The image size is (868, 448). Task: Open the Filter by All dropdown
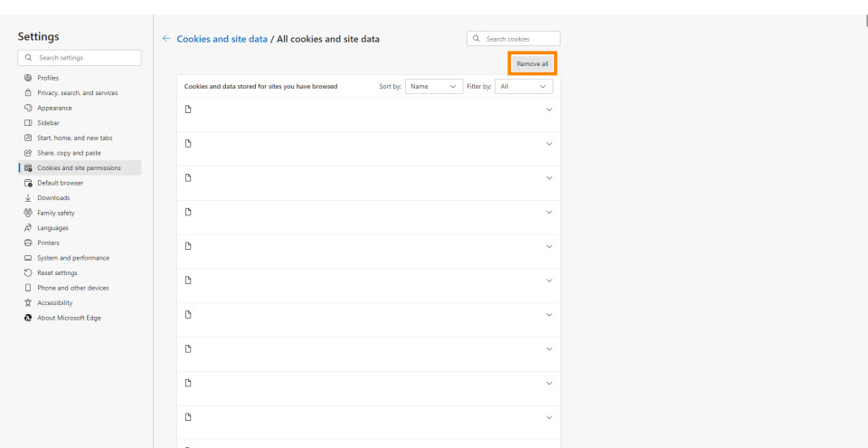pos(524,87)
